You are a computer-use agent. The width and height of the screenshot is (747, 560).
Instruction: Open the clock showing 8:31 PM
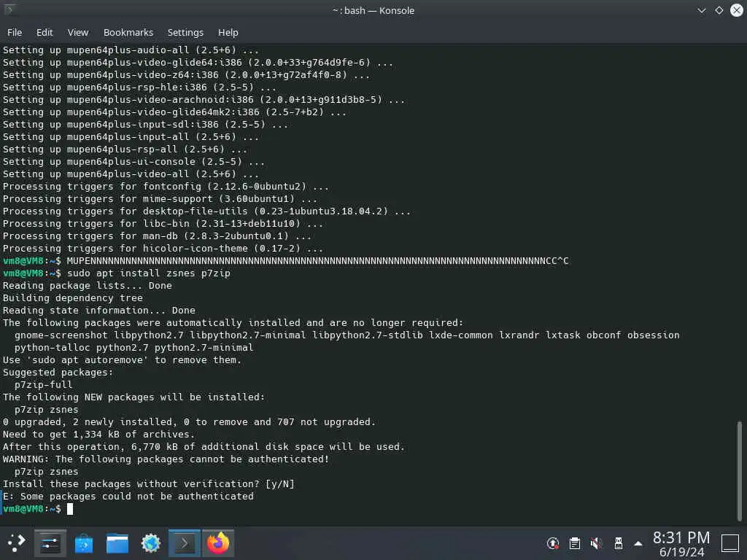[x=681, y=543]
